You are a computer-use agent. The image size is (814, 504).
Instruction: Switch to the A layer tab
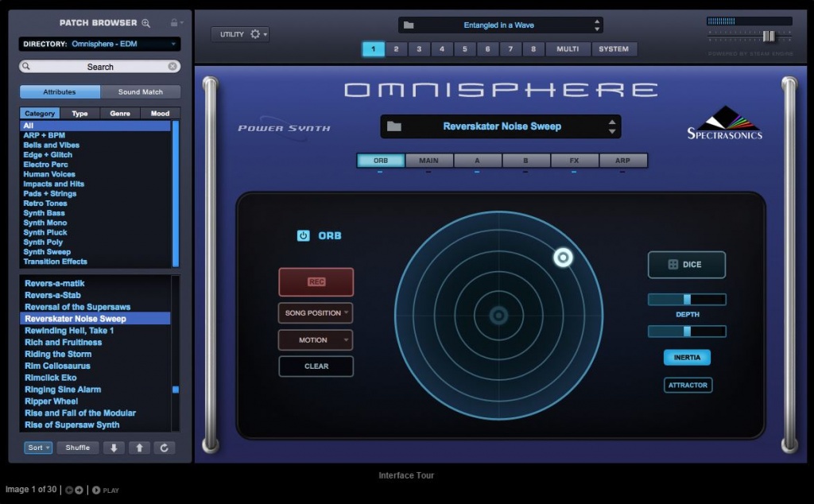point(478,161)
